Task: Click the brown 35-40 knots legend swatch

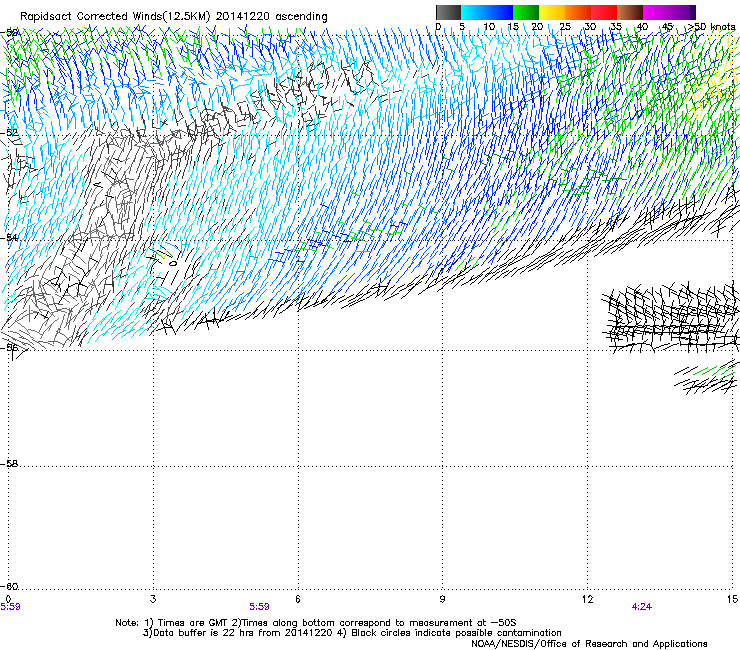Action: [630, 12]
